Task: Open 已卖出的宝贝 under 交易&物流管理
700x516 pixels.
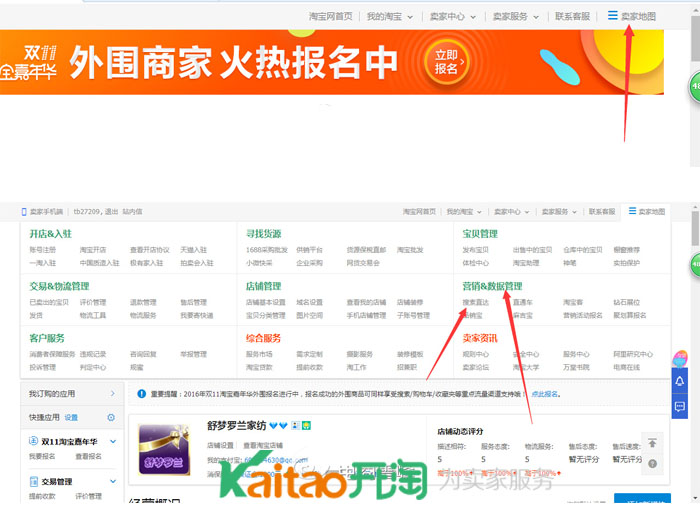Action: coord(49,302)
